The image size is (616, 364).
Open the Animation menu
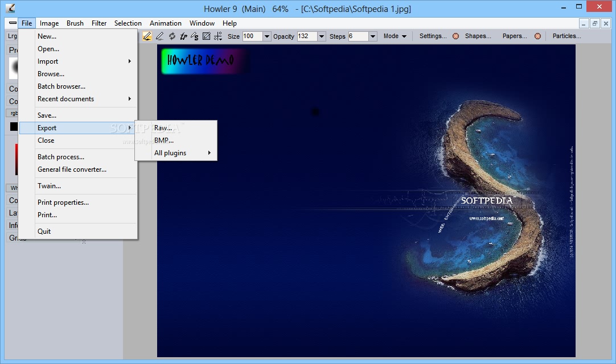[166, 23]
